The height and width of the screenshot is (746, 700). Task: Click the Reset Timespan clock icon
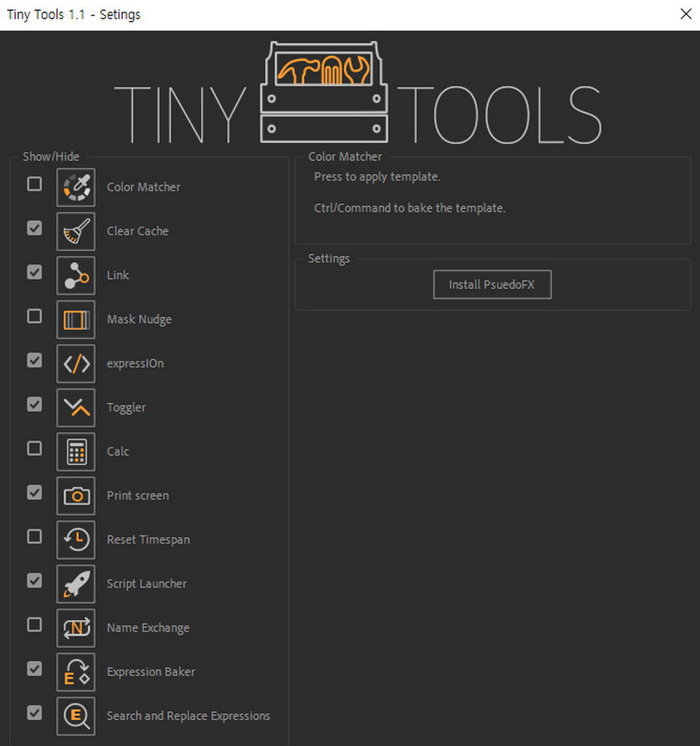pos(76,540)
